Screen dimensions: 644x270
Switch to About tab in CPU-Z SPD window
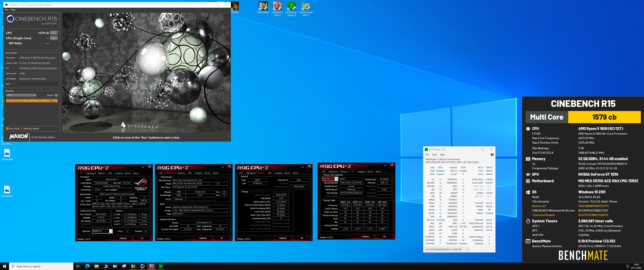point(378,172)
